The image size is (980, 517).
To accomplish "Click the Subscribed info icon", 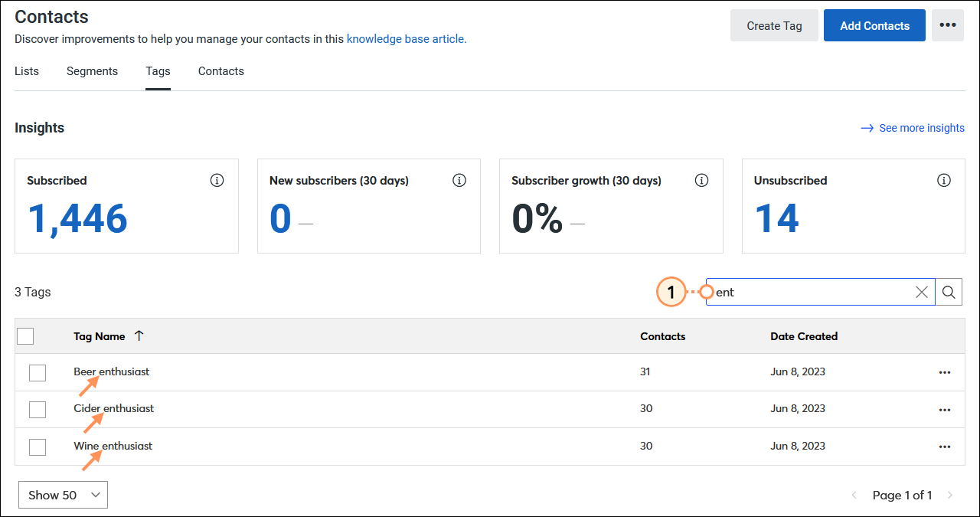I will [217, 180].
